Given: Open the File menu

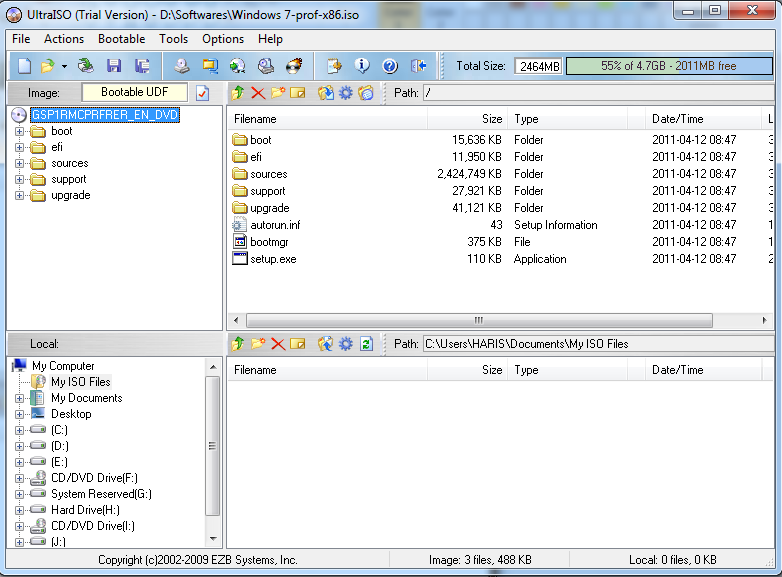Looking at the screenshot, I should pos(21,39).
